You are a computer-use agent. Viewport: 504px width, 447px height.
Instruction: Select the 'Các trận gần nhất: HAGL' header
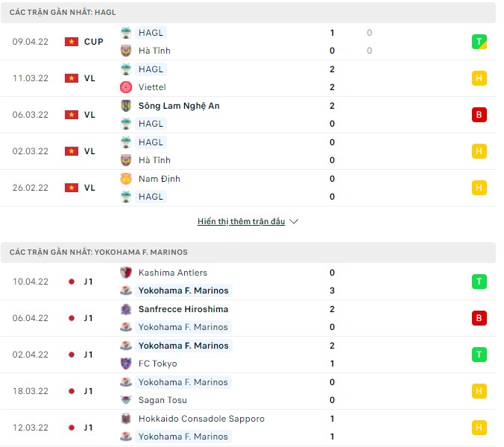click(63, 13)
